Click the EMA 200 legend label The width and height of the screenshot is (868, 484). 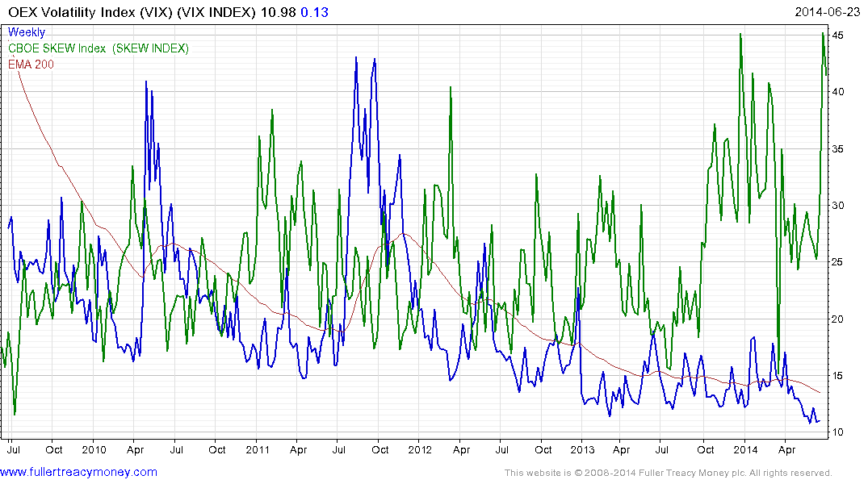[31, 65]
